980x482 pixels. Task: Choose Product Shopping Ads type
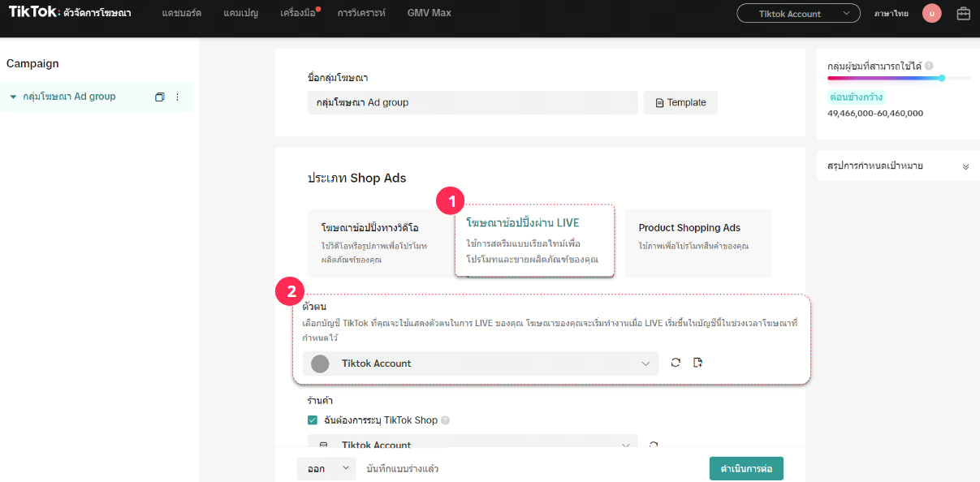(x=697, y=242)
